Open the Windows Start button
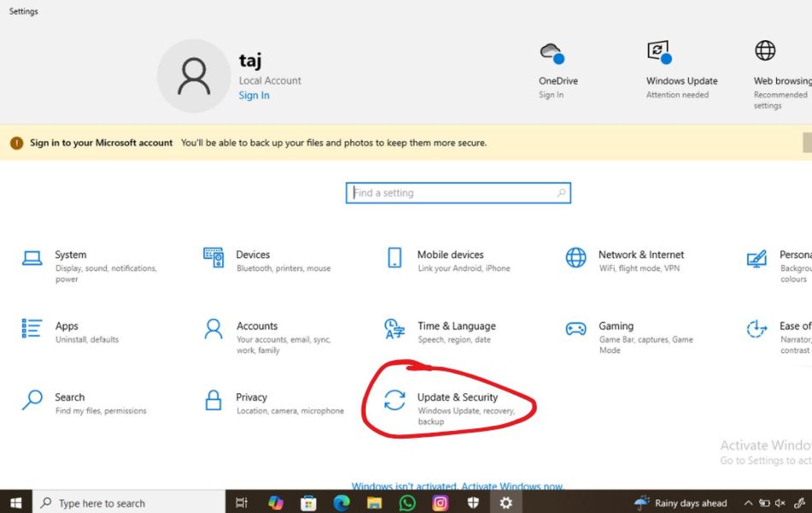This screenshot has height=513, width=812. (x=16, y=502)
